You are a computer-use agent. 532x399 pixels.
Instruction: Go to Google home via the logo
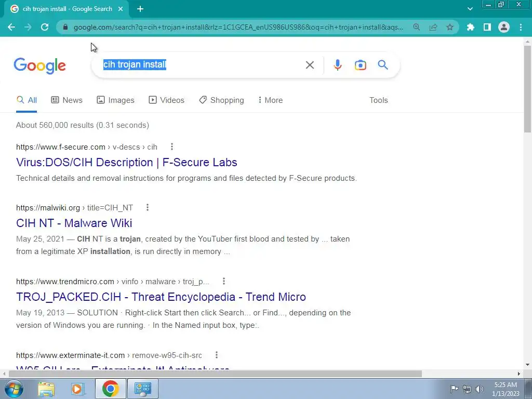coord(39,66)
